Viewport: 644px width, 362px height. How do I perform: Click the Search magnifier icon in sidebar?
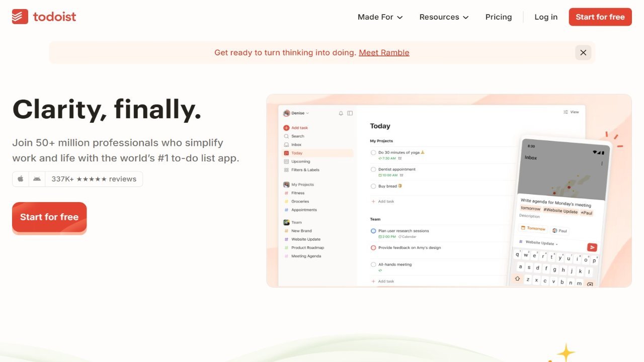click(x=286, y=136)
